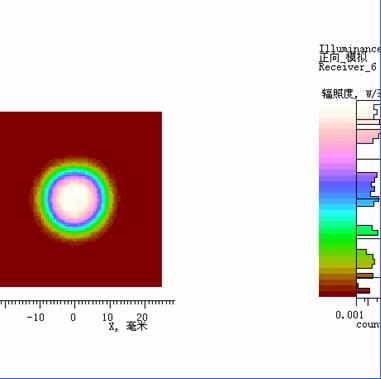Click the X, 毫米 axis label
381x379 pixels.
click(x=128, y=326)
